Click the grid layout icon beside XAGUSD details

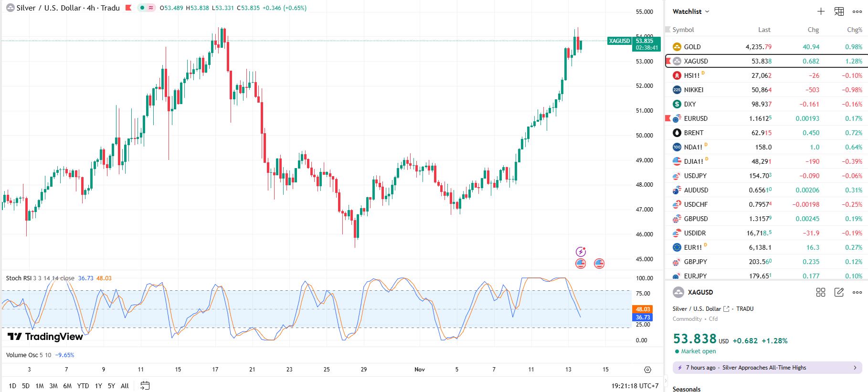[x=821, y=292]
